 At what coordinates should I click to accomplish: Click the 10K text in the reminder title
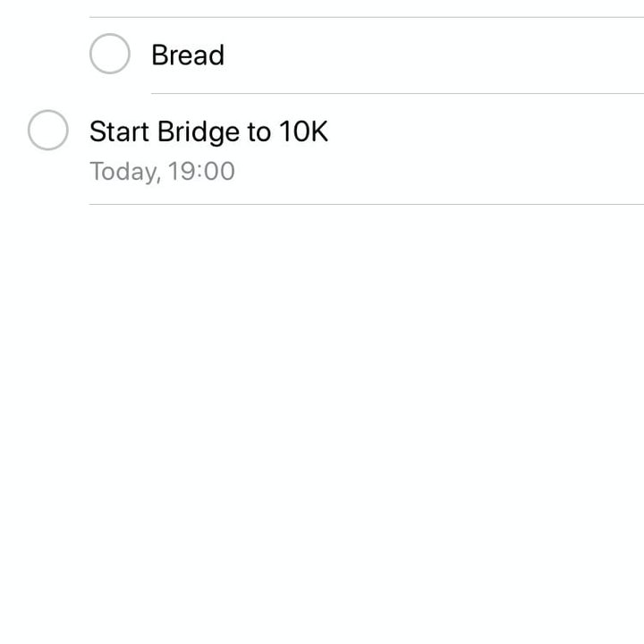point(303,132)
